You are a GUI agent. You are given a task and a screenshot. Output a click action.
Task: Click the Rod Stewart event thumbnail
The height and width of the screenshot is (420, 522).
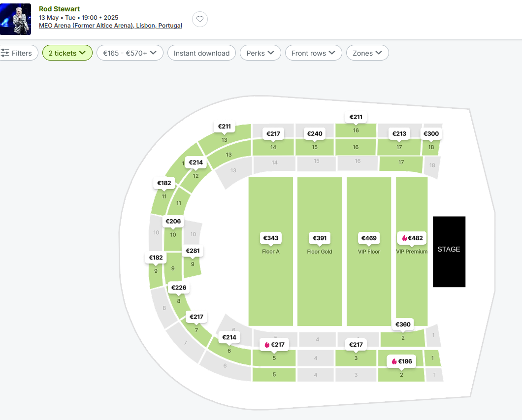15,19
